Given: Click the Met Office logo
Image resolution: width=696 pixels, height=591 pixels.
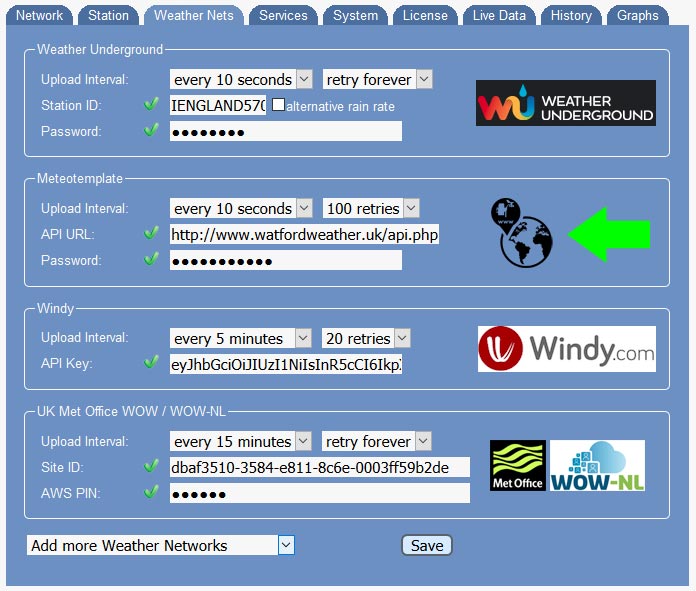Looking at the screenshot, I should (518, 465).
